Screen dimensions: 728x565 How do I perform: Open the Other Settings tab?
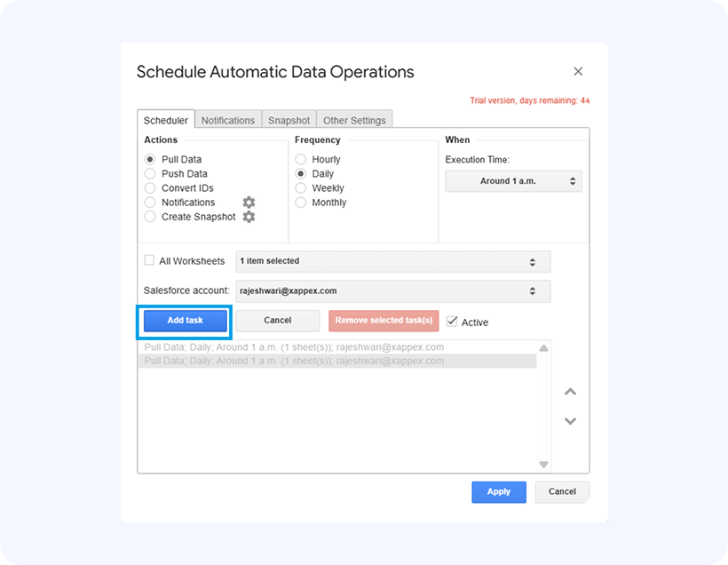(x=354, y=121)
